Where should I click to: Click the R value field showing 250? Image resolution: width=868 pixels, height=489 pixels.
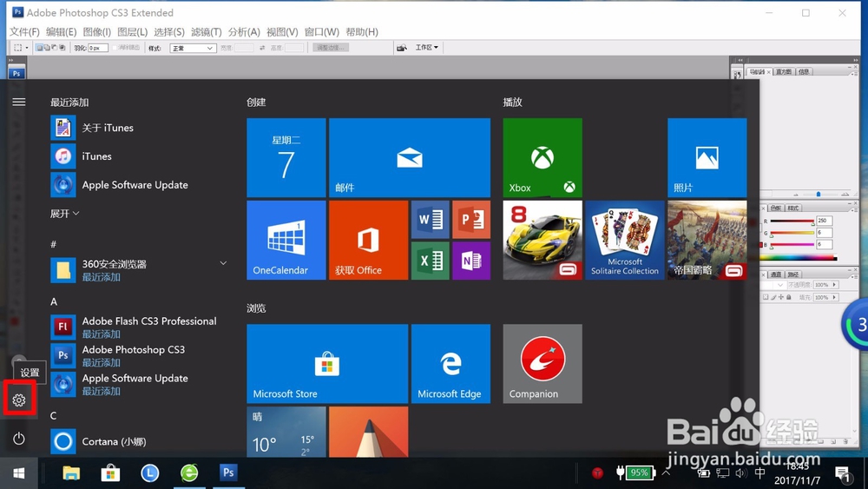tap(824, 221)
